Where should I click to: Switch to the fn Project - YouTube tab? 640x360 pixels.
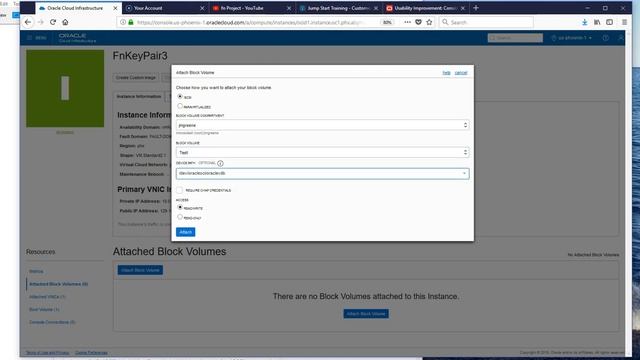(x=247, y=8)
